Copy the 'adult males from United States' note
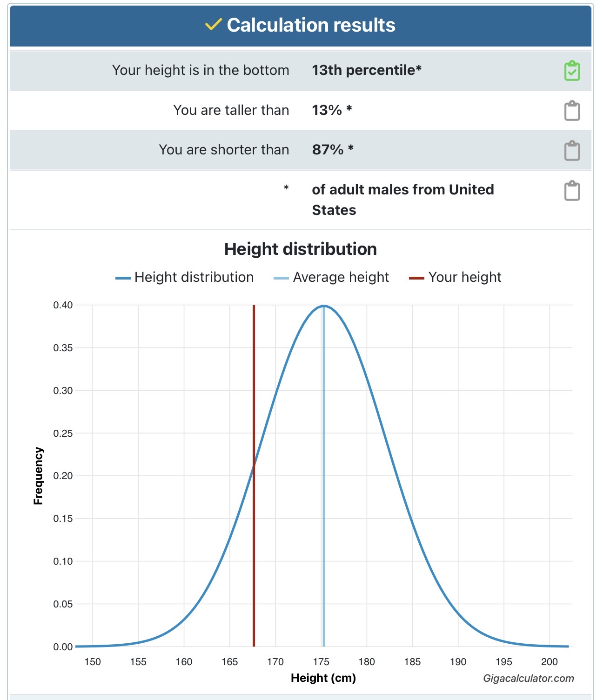The image size is (597, 700). [572, 191]
